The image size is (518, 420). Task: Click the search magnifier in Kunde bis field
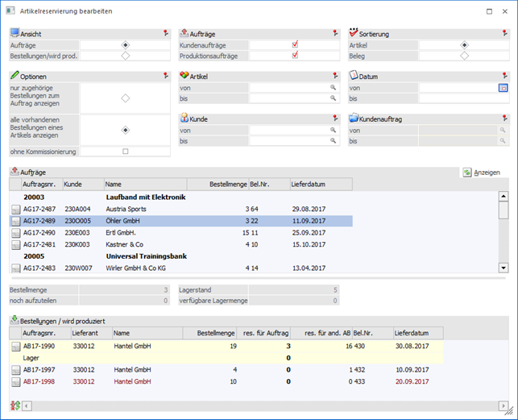(x=333, y=140)
